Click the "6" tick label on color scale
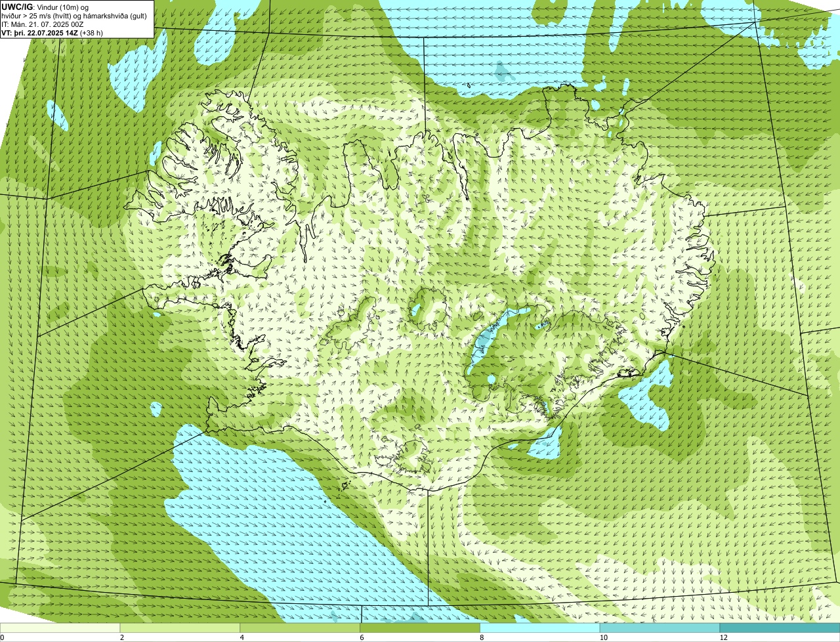840x642 pixels. coord(362,637)
